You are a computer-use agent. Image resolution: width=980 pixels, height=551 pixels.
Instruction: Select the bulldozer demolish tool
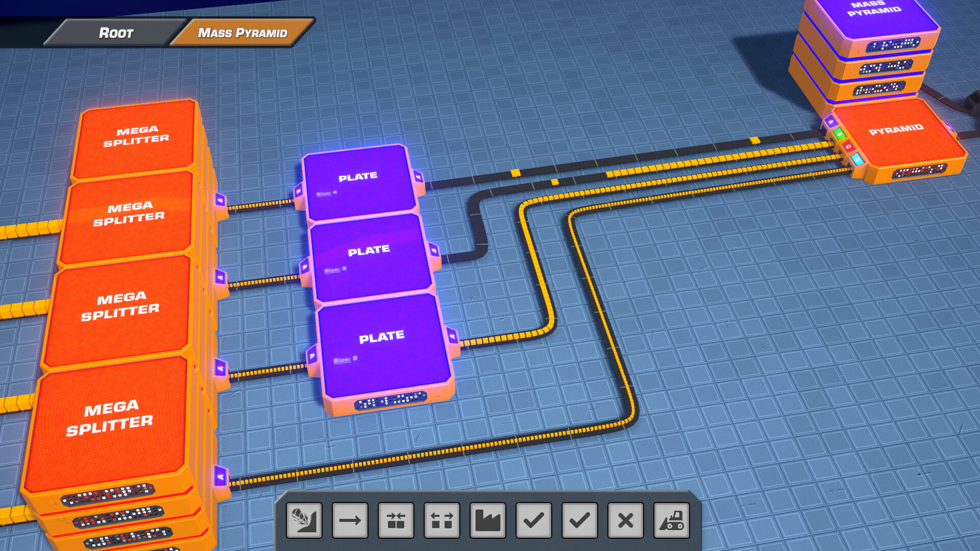point(671,521)
